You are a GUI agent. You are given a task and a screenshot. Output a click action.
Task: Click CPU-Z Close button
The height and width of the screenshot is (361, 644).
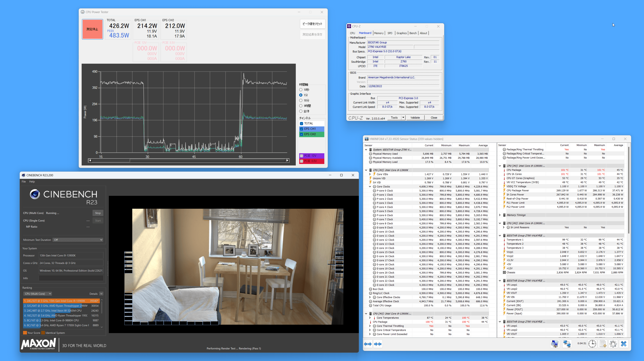434,118
